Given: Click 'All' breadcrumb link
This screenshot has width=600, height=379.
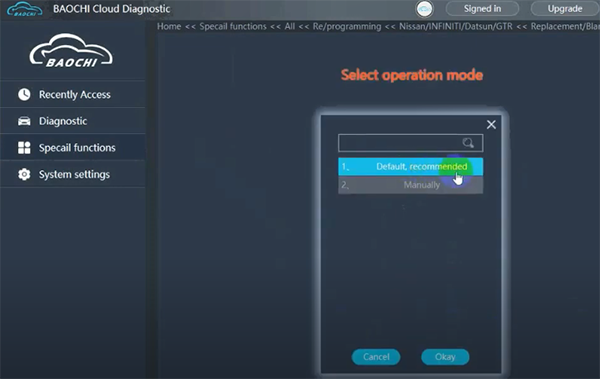Looking at the screenshot, I should pyautogui.click(x=290, y=26).
